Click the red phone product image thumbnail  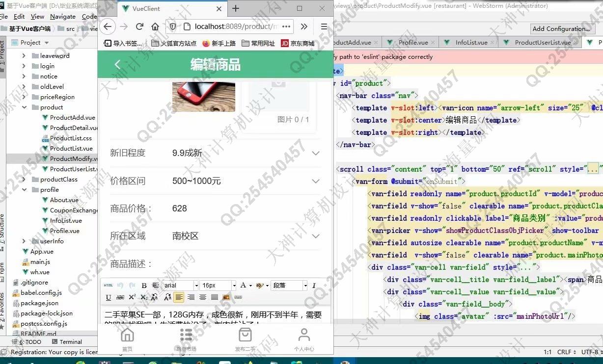pos(204,97)
